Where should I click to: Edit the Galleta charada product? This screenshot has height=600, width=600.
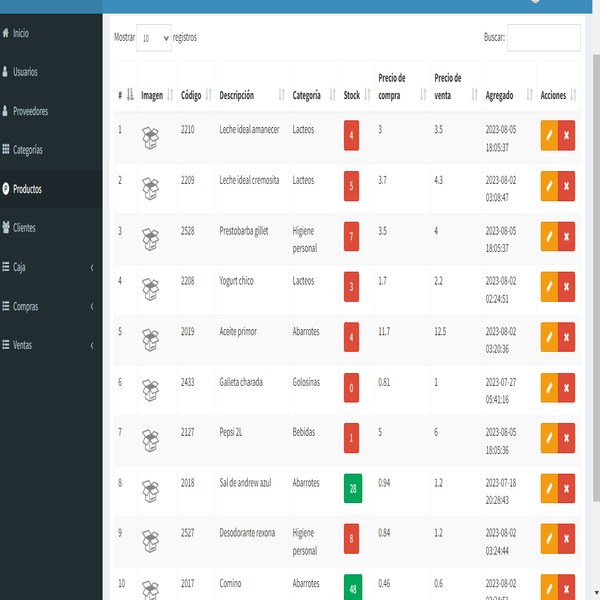(549, 388)
